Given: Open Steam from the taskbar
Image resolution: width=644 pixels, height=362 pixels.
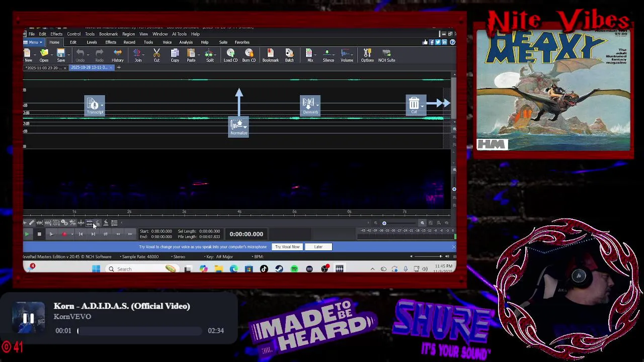Looking at the screenshot, I should pyautogui.click(x=279, y=269).
